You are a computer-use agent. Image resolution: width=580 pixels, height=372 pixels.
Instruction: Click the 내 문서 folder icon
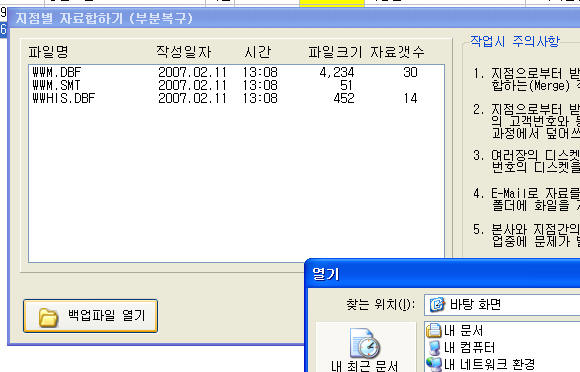(x=434, y=330)
